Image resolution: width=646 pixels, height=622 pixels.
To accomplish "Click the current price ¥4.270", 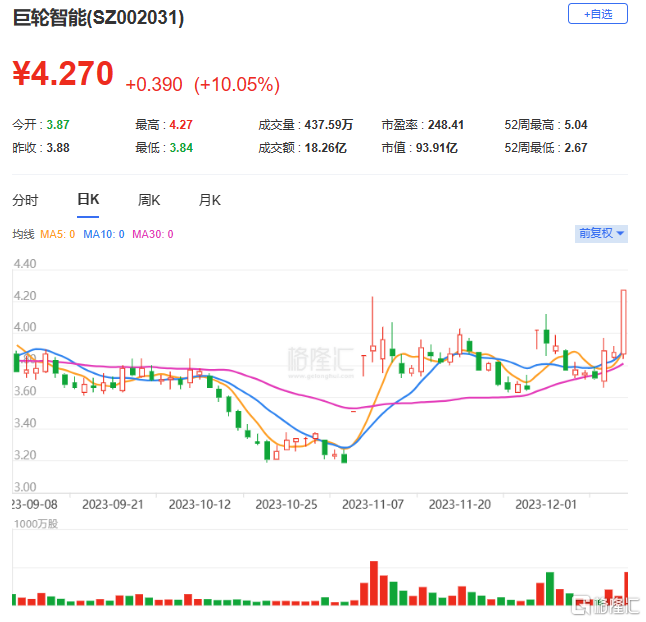I will click(x=63, y=74).
